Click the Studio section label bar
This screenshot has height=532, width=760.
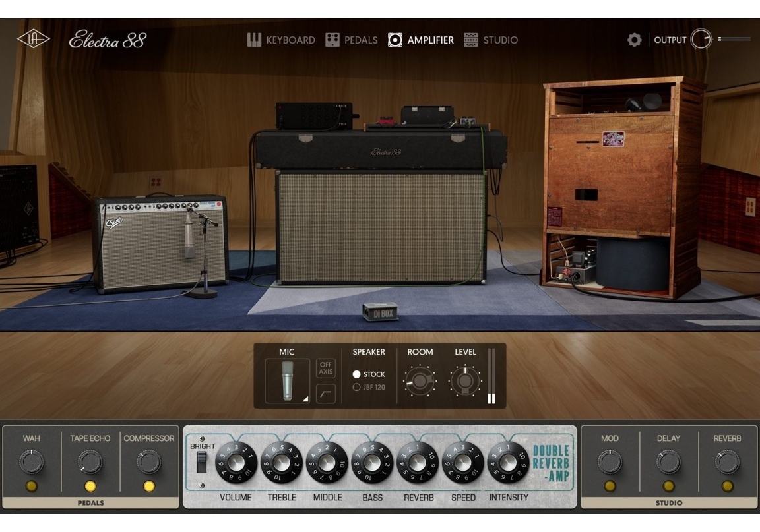[669, 503]
